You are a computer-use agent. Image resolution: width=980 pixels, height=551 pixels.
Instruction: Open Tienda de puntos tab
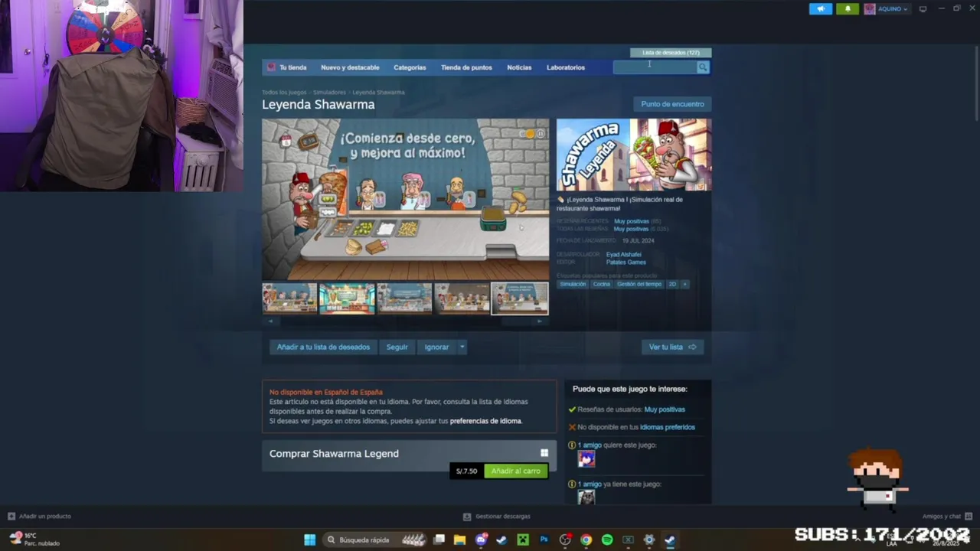point(466,67)
